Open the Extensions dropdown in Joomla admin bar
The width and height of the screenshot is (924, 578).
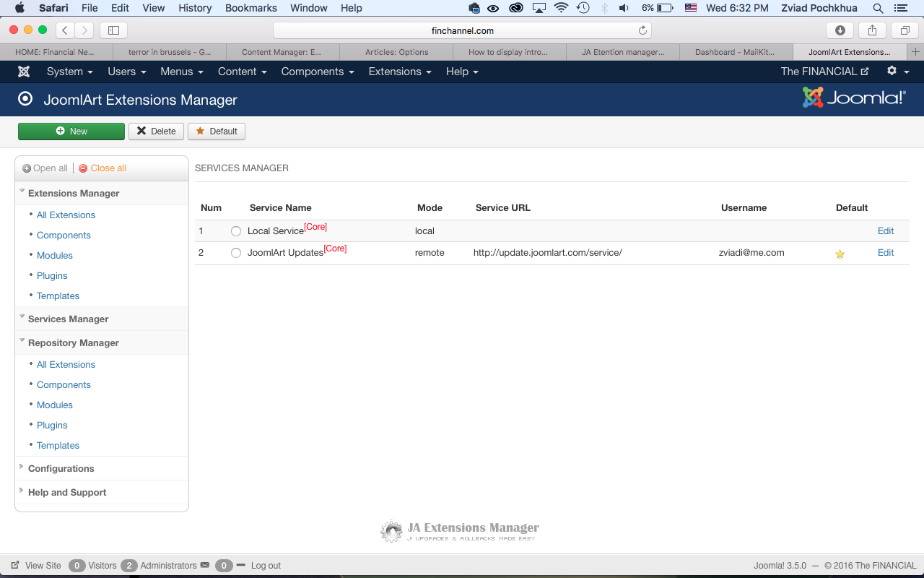(x=400, y=72)
